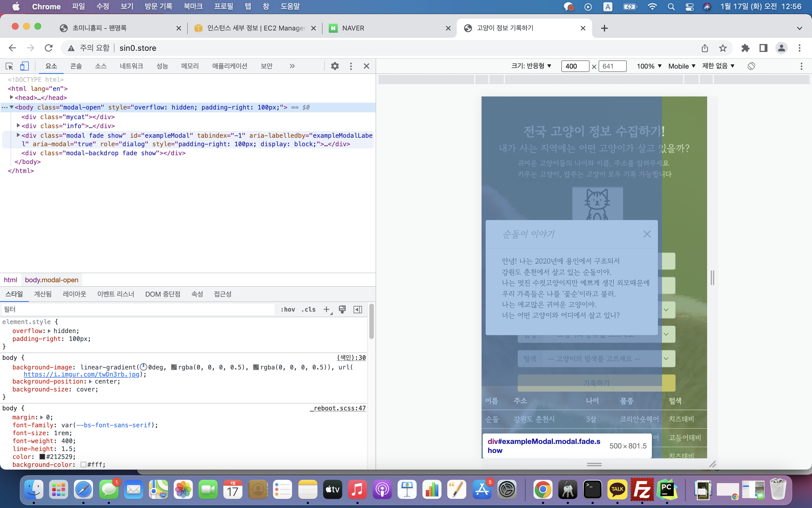Click the viewport height field
The width and height of the screenshot is (812, 508).
click(613, 66)
